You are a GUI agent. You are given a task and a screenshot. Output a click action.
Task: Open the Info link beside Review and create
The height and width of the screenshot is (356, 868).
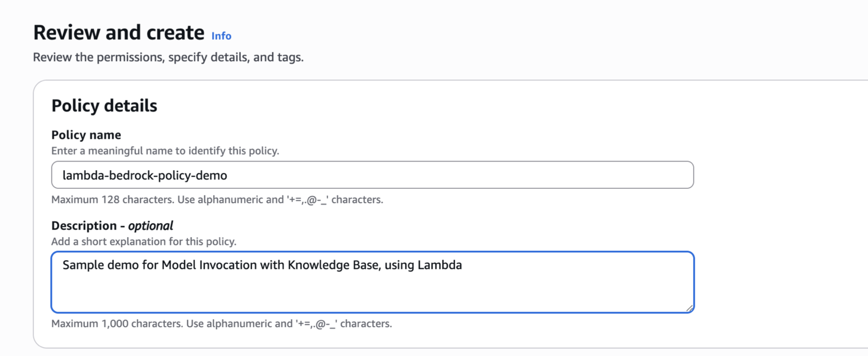221,36
